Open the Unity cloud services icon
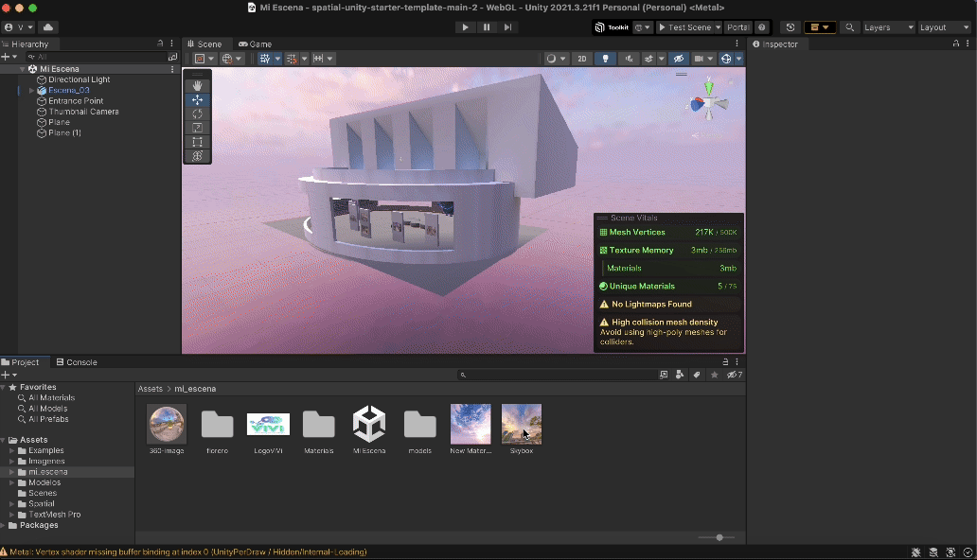The width and height of the screenshot is (977, 560). click(47, 27)
